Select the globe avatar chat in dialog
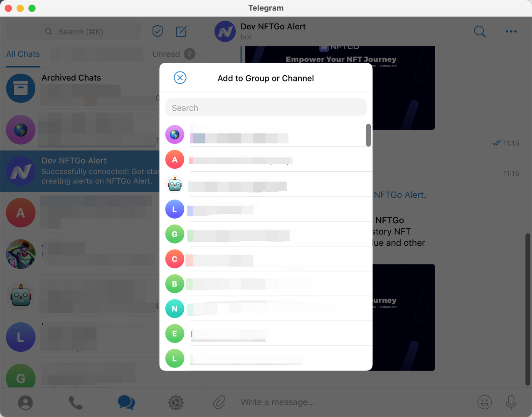532x417 pixels. click(x=266, y=134)
